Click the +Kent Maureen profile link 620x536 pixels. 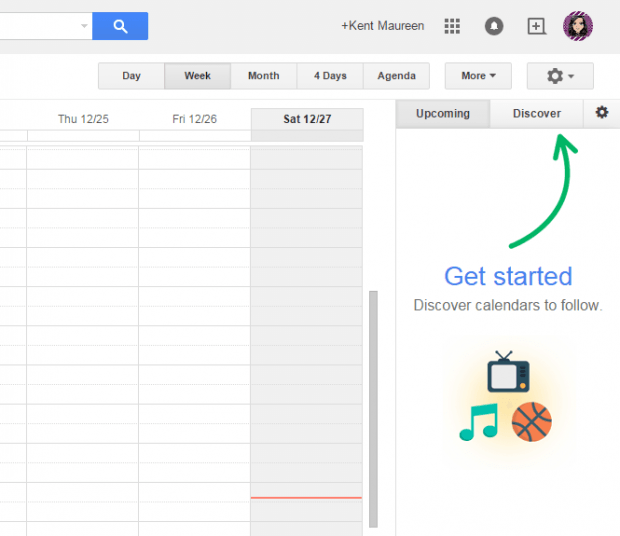pyautogui.click(x=382, y=26)
